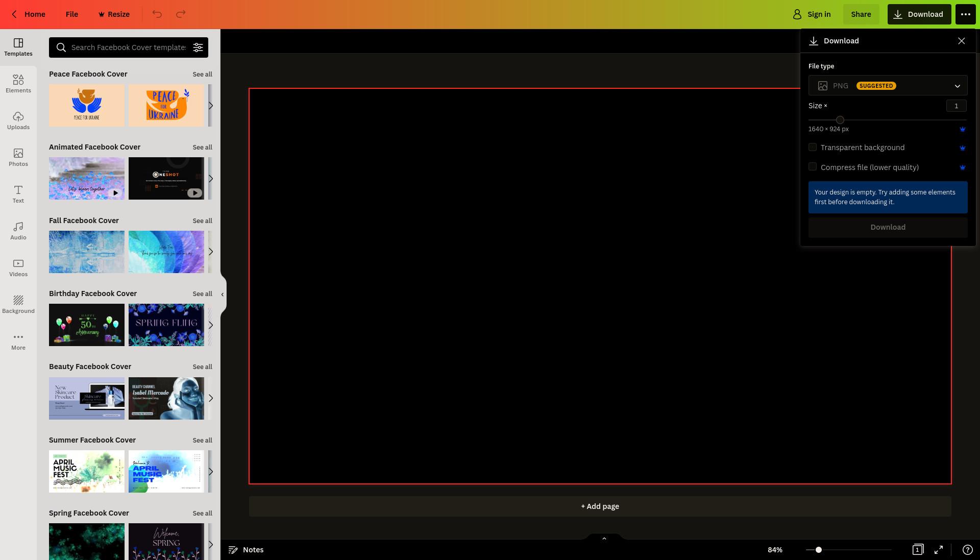
Task: Enable Compress file checkbox
Action: (813, 167)
